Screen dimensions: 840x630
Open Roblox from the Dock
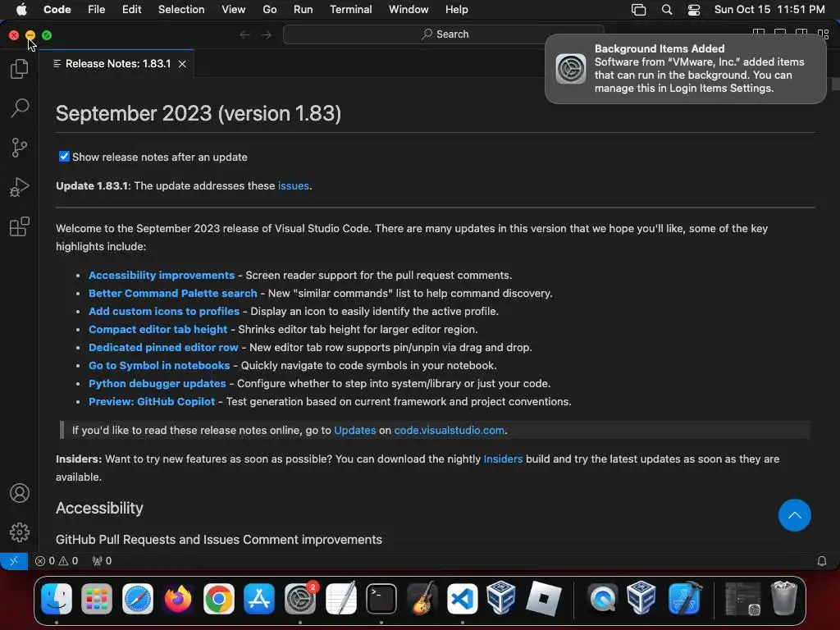click(544, 598)
